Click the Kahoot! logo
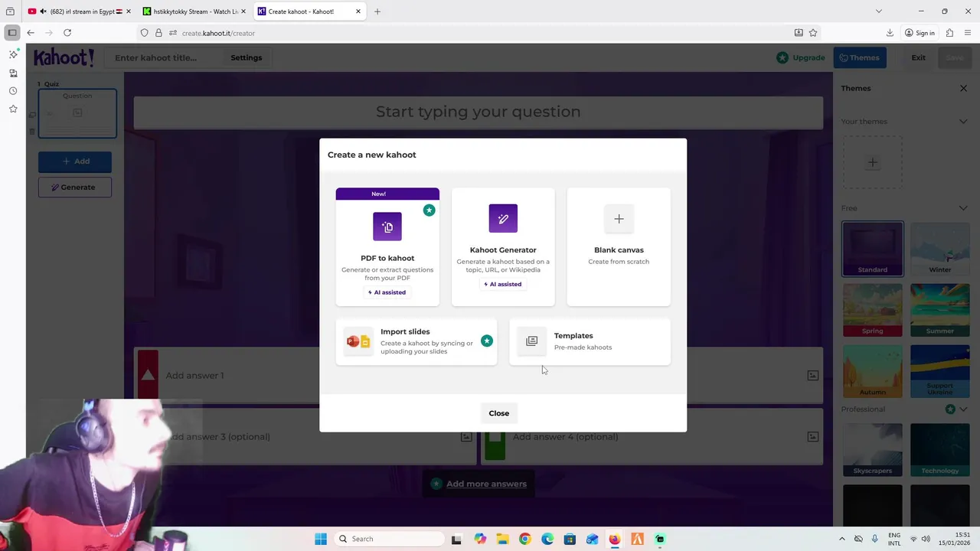This screenshot has height=551, width=980. pyautogui.click(x=64, y=57)
